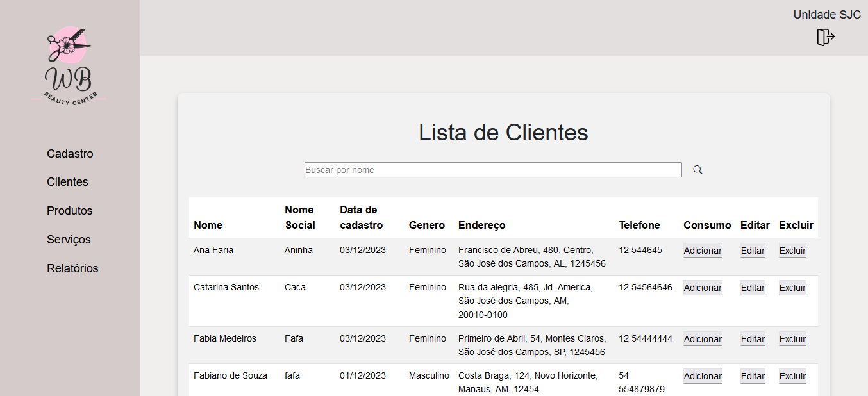
Task: Click the social name Fafa
Action: pyautogui.click(x=294, y=338)
